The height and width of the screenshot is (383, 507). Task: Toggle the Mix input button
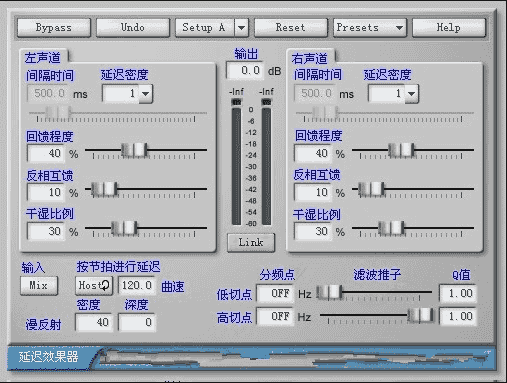(x=39, y=286)
